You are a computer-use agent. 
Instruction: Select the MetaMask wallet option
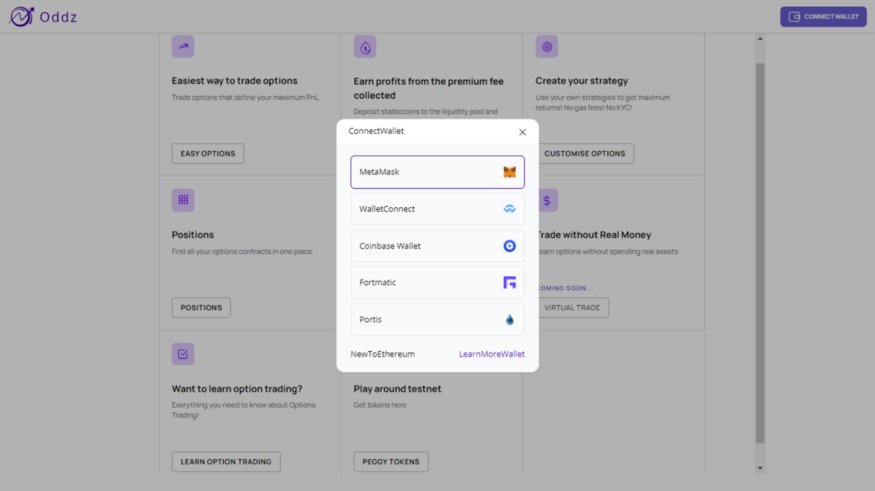[438, 172]
